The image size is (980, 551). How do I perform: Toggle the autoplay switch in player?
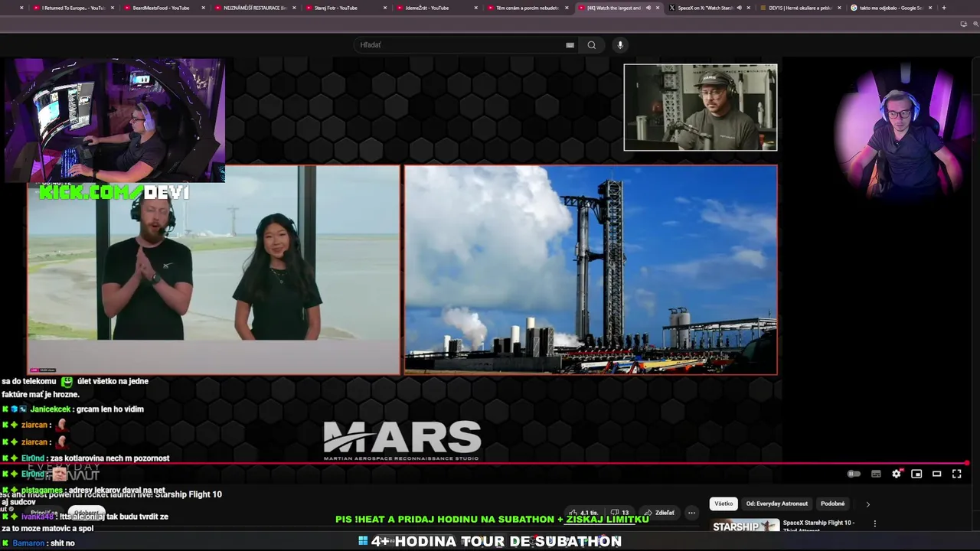click(x=854, y=474)
